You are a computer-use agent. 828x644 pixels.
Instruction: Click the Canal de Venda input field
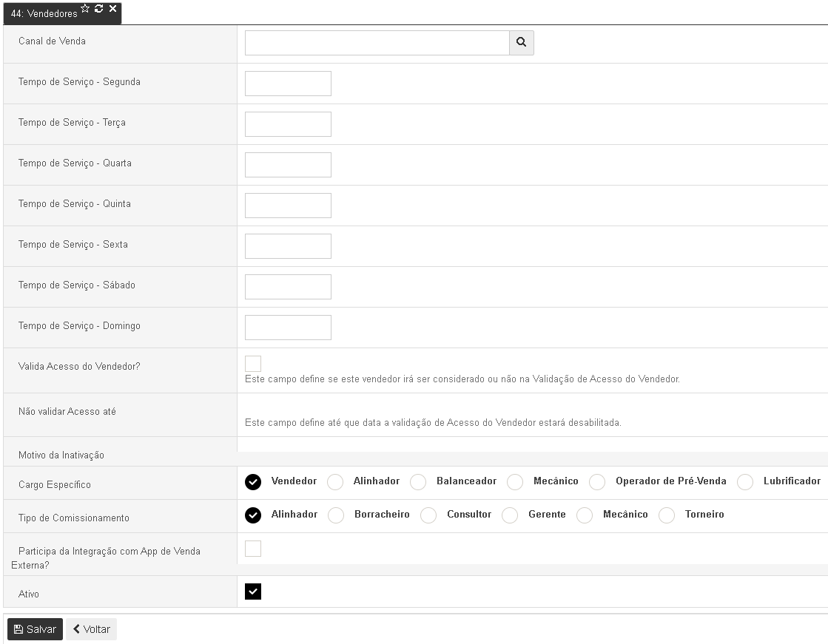[377, 43]
